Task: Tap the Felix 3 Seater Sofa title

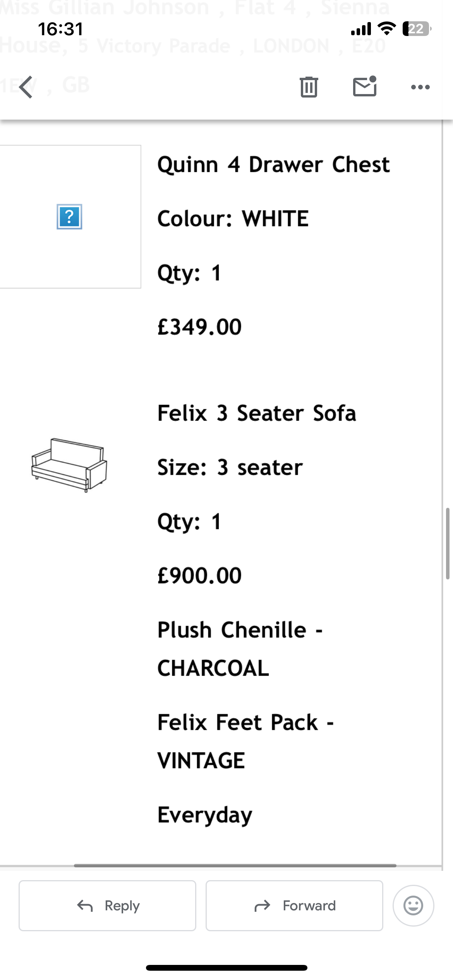Action: coord(257,413)
